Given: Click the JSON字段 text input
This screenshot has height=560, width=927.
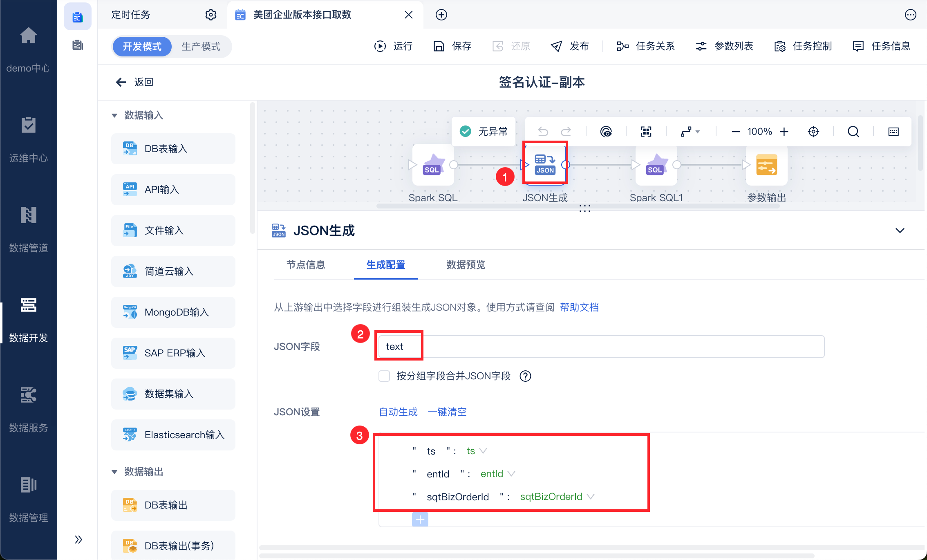Looking at the screenshot, I should pos(601,347).
